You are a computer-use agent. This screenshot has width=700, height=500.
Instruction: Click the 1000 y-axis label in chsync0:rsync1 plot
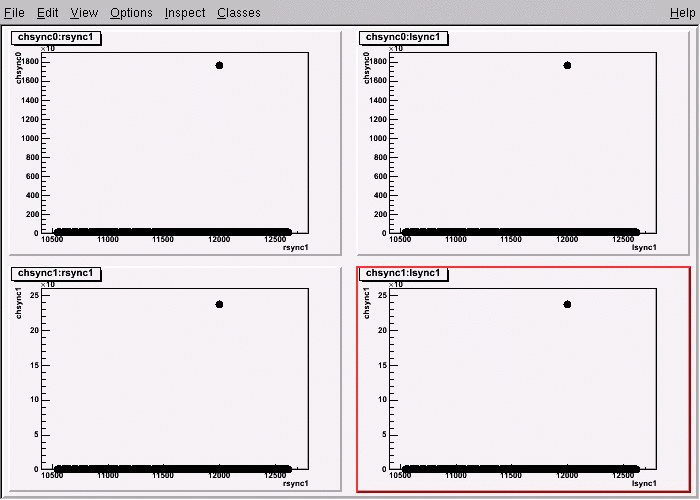click(29, 138)
